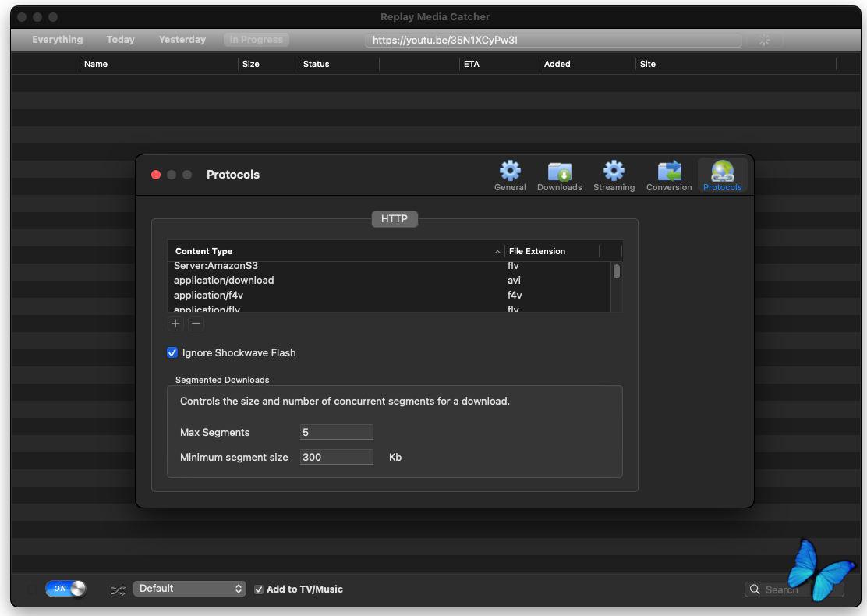Click the plus button to add content type
This screenshot has width=867, height=616.
[x=175, y=324]
